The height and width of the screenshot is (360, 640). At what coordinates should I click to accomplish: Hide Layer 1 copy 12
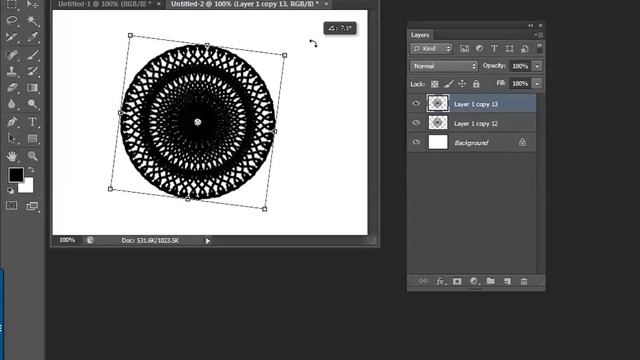(416, 123)
